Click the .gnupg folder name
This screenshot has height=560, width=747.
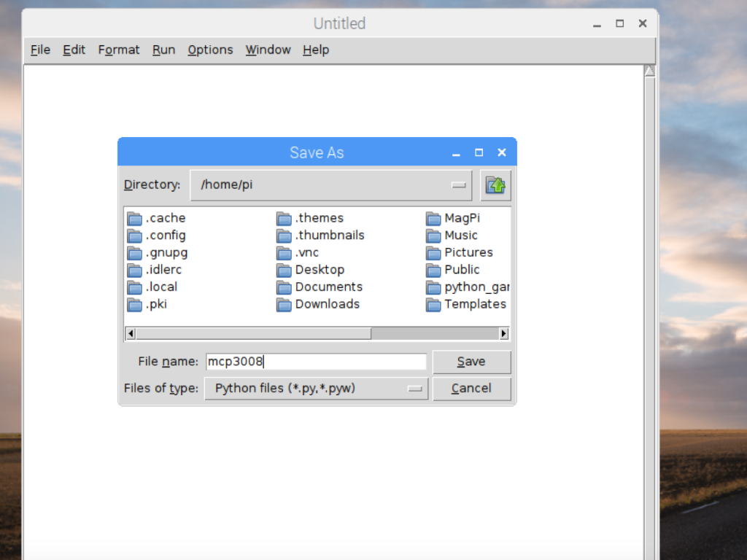pos(167,253)
